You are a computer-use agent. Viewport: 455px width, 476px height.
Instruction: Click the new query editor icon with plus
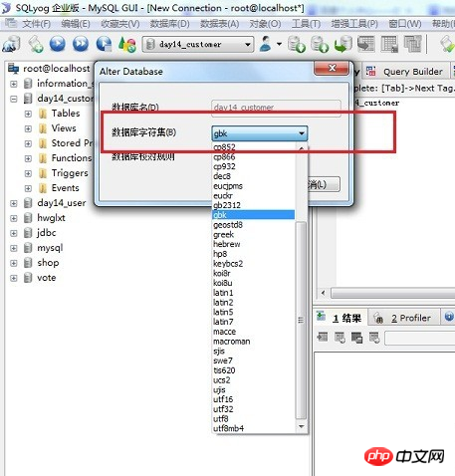coord(35,44)
